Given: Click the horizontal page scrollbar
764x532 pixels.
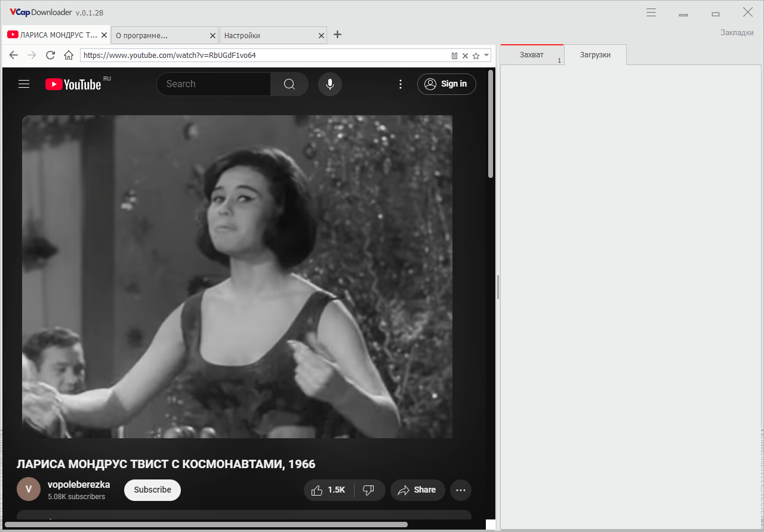Looking at the screenshot, I should click(x=206, y=524).
